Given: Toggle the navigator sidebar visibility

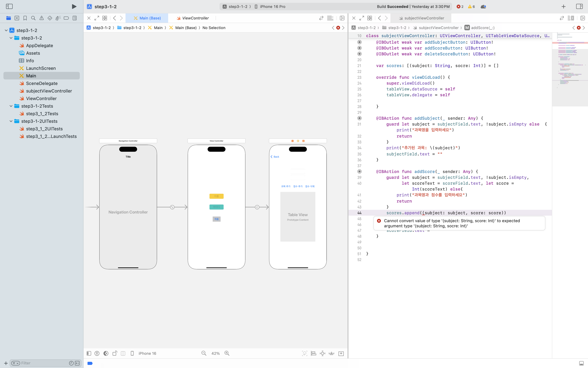Looking at the screenshot, I should (9, 7).
